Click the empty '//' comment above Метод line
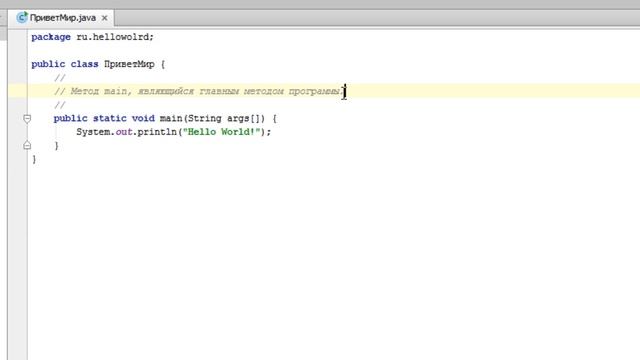Image resolution: width=640 pixels, height=360 pixels. [60, 78]
